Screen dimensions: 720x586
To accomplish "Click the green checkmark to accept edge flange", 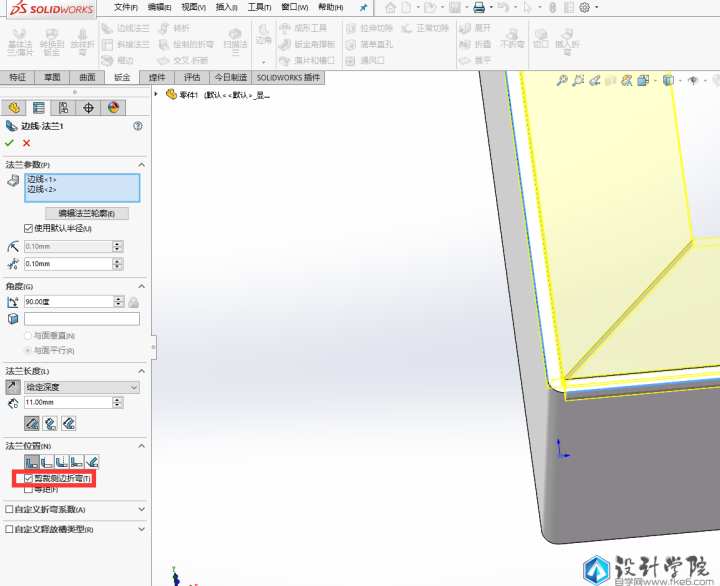I will (10, 143).
